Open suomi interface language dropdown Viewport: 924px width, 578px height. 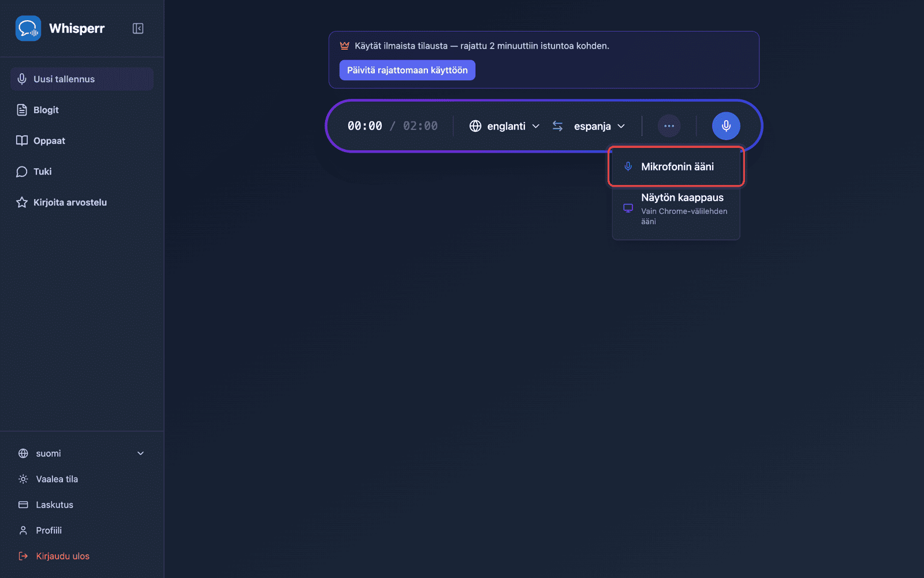81,454
